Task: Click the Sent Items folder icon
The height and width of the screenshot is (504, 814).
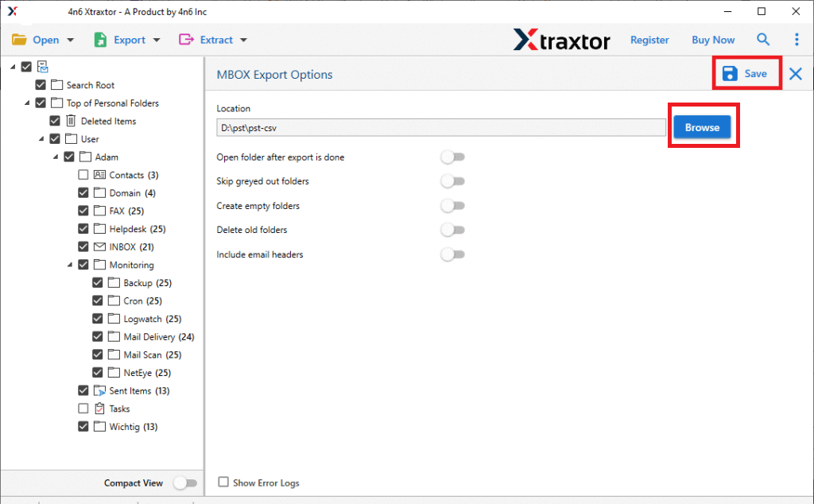Action: [x=98, y=390]
